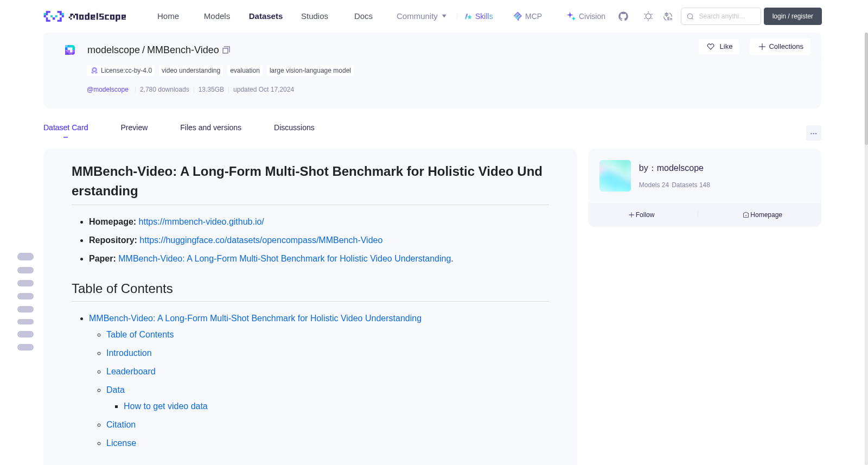The height and width of the screenshot is (465, 868).
Task: Open top-level MMBench-Video table of contents link
Action: (x=255, y=318)
